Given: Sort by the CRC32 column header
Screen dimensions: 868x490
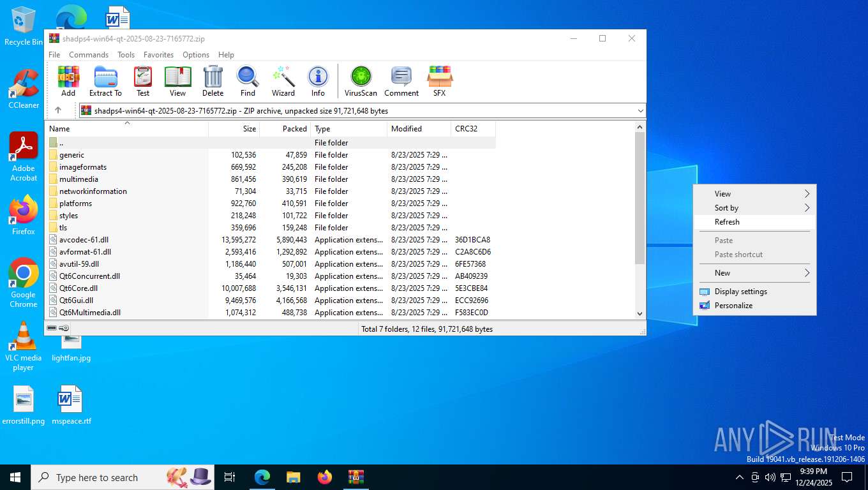Looking at the screenshot, I should coord(473,129).
